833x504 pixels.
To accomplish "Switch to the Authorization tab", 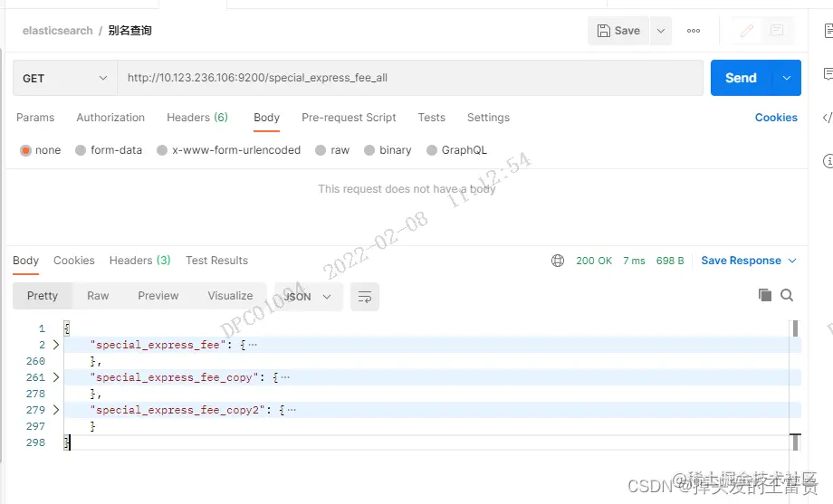I will 110,118.
